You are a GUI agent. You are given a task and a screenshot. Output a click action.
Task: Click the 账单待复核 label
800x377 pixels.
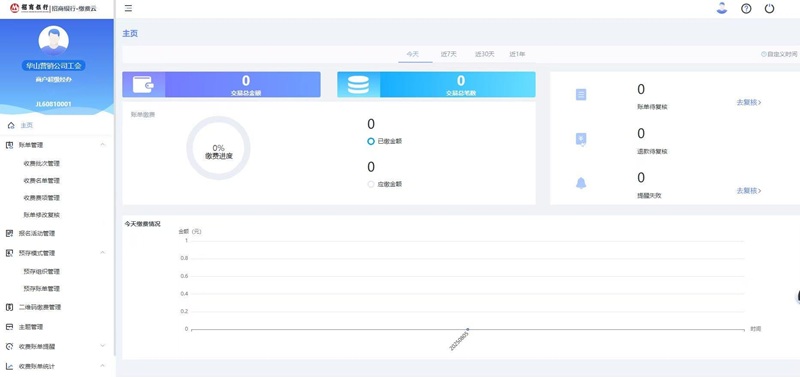[x=653, y=107]
